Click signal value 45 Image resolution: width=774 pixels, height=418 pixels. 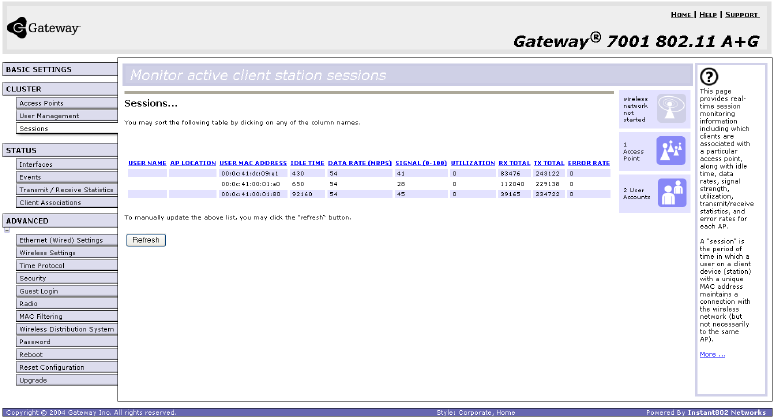pos(401,194)
